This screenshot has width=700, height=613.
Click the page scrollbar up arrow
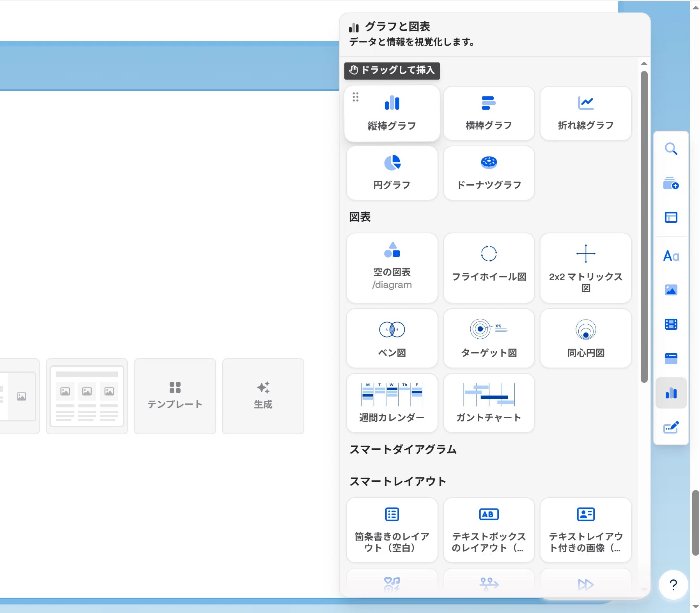(695, 7)
